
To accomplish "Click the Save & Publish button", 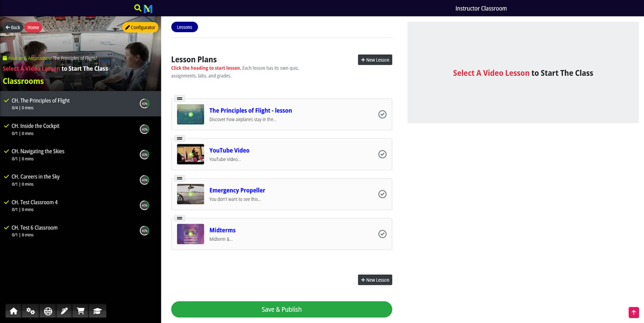I will [x=281, y=309].
